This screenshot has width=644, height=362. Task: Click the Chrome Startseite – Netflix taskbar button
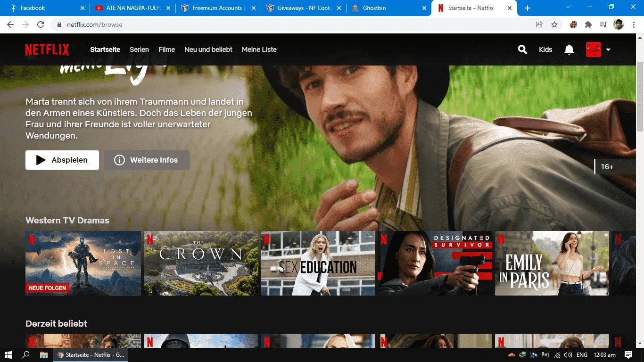tap(91, 355)
